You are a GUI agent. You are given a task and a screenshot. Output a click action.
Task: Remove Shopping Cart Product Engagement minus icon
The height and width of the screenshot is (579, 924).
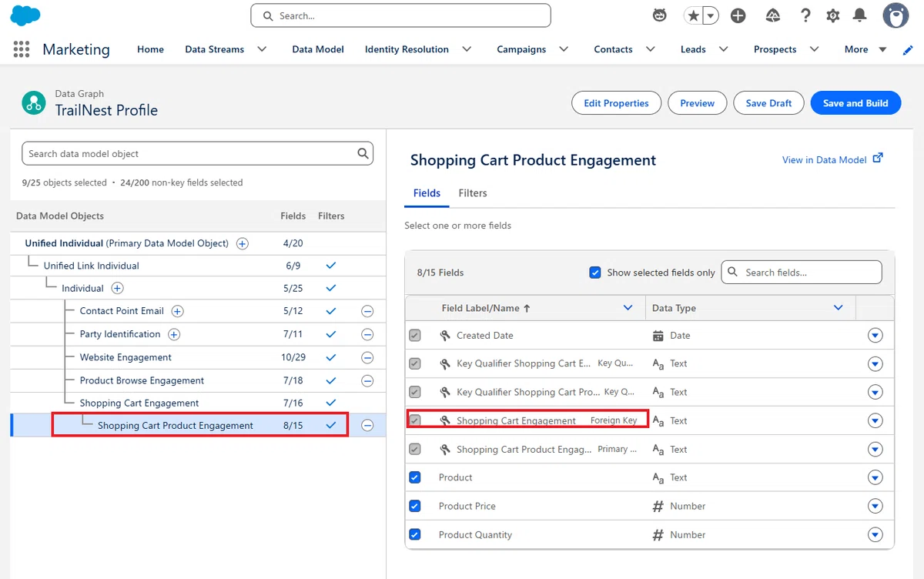click(367, 425)
